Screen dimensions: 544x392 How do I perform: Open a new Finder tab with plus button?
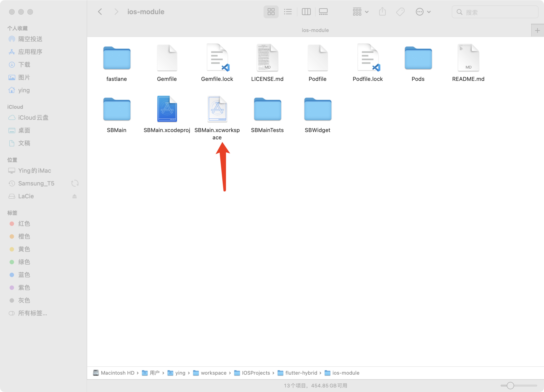[537, 30]
